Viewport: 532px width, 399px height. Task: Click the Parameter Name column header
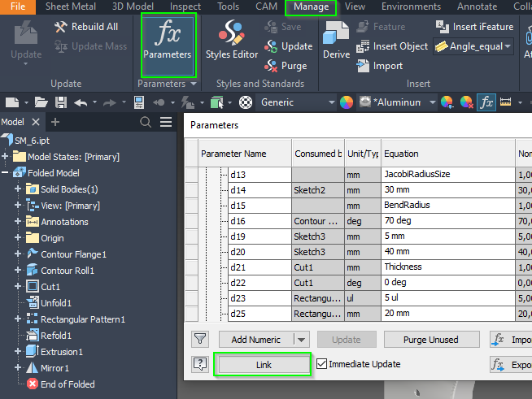pos(246,154)
